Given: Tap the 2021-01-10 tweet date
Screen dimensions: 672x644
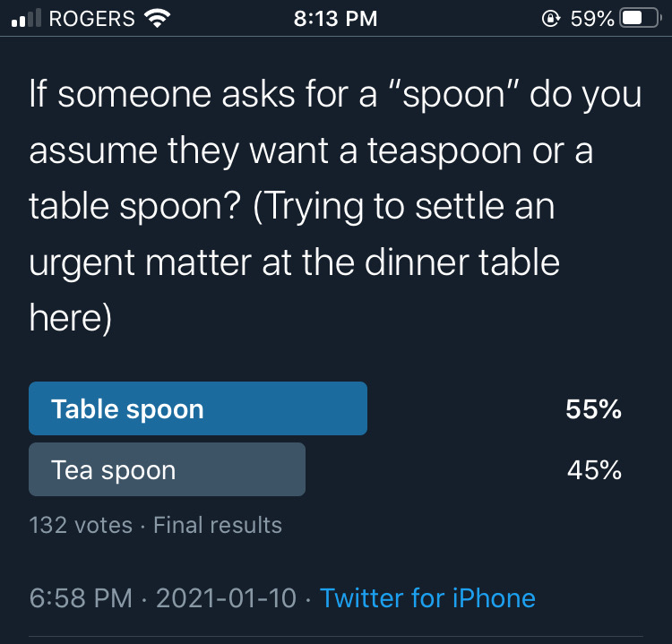Looking at the screenshot, I should coord(226,598).
